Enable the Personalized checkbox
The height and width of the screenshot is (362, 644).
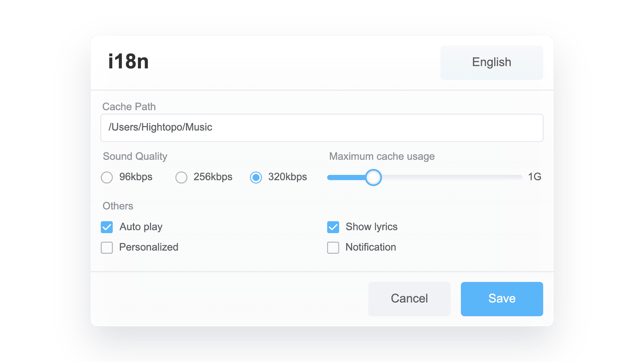[x=107, y=248]
